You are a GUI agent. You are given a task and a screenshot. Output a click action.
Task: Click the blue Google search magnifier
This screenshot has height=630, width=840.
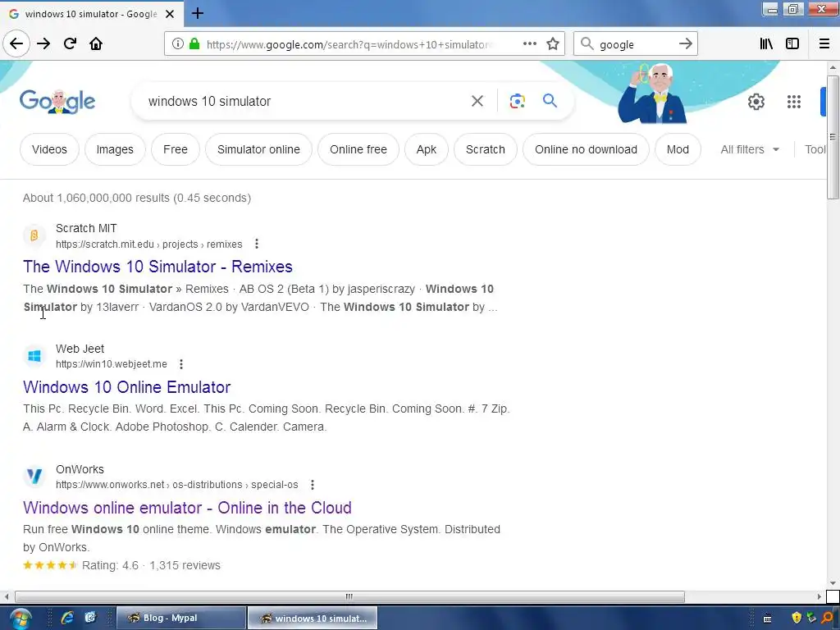click(x=550, y=101)
